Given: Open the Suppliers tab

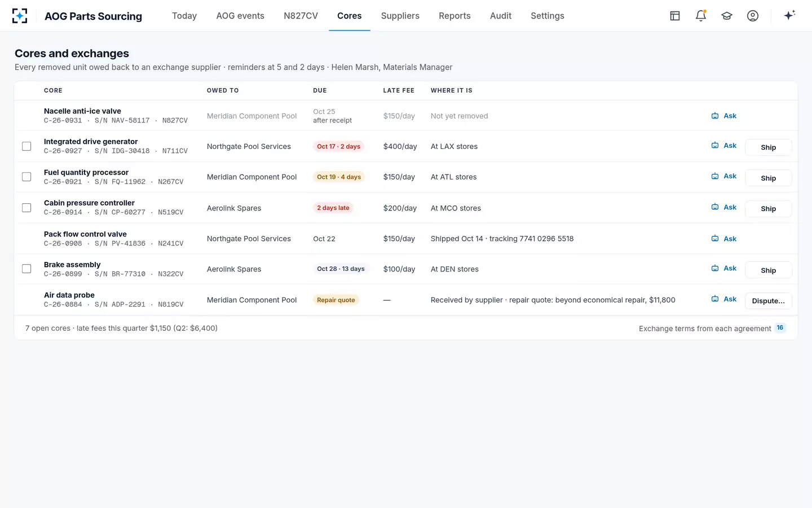Looking at the screenshot, I should tap(400, 16).
